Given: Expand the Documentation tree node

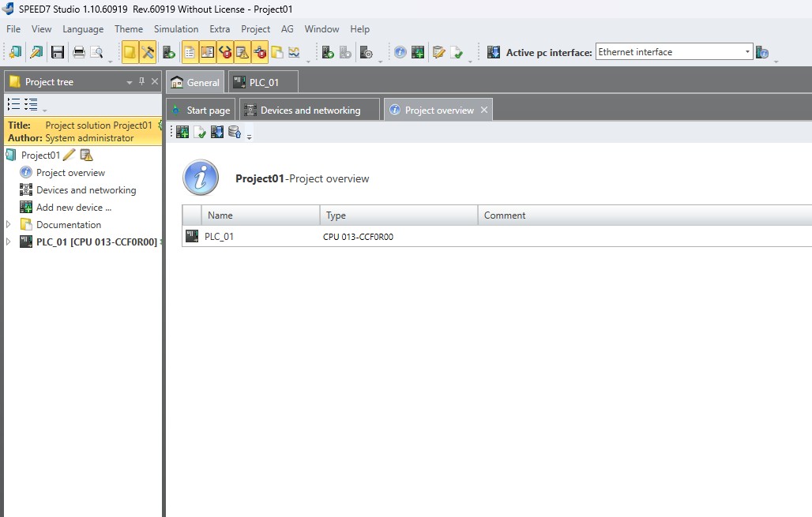Looking at the screenshot, I should (x=8, y=224).
